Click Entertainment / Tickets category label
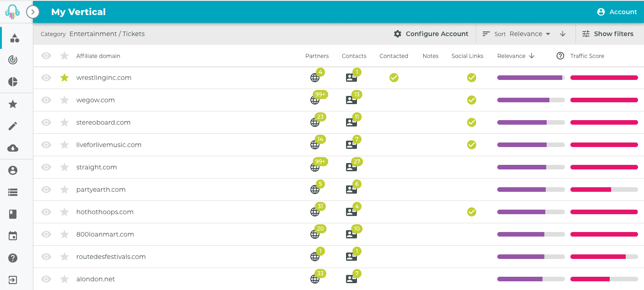Viewport: 644px width, 290px height. (x=107, y=34)
